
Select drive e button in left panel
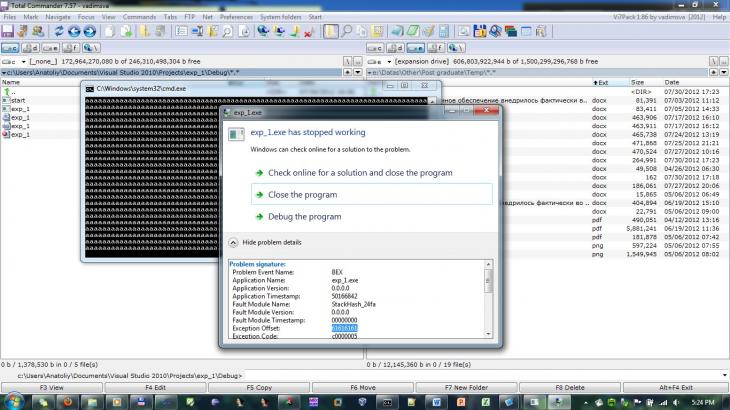50,48
